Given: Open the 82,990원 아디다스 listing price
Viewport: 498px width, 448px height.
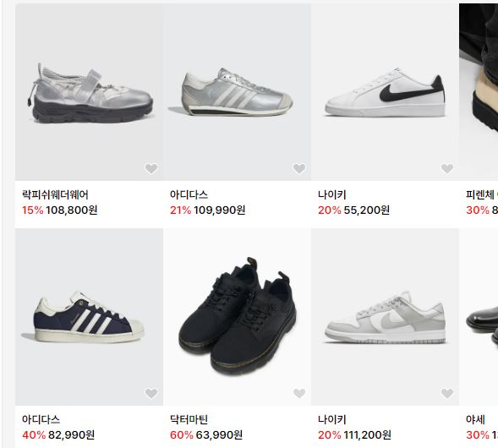Looking at the screenshot, I should click(72, 435).
